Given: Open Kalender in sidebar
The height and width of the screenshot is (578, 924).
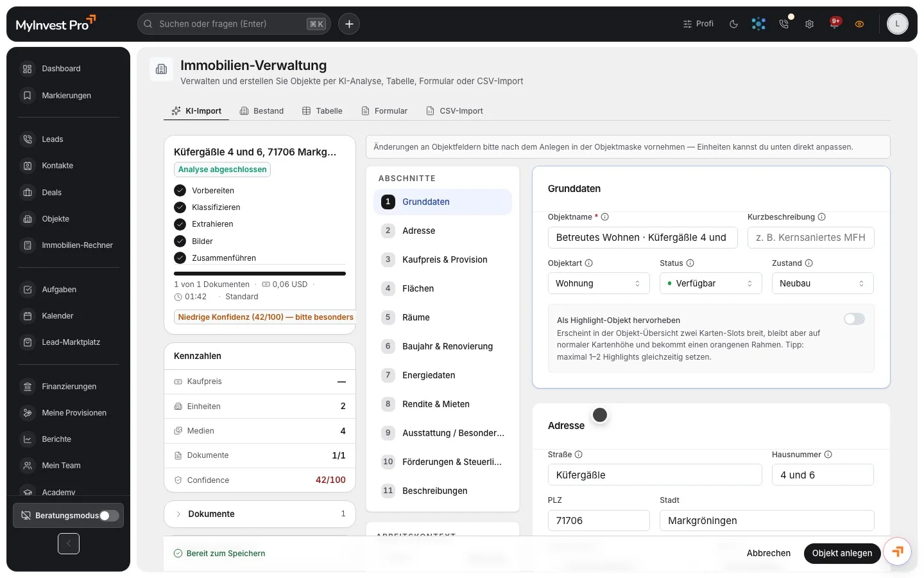Looking at the screenshot, I should 69,316.
